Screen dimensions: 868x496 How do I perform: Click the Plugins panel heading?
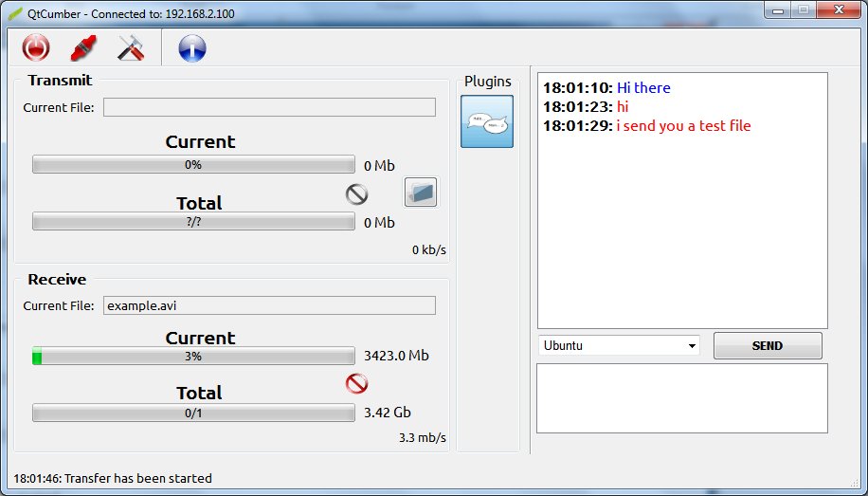click(488, 81)
